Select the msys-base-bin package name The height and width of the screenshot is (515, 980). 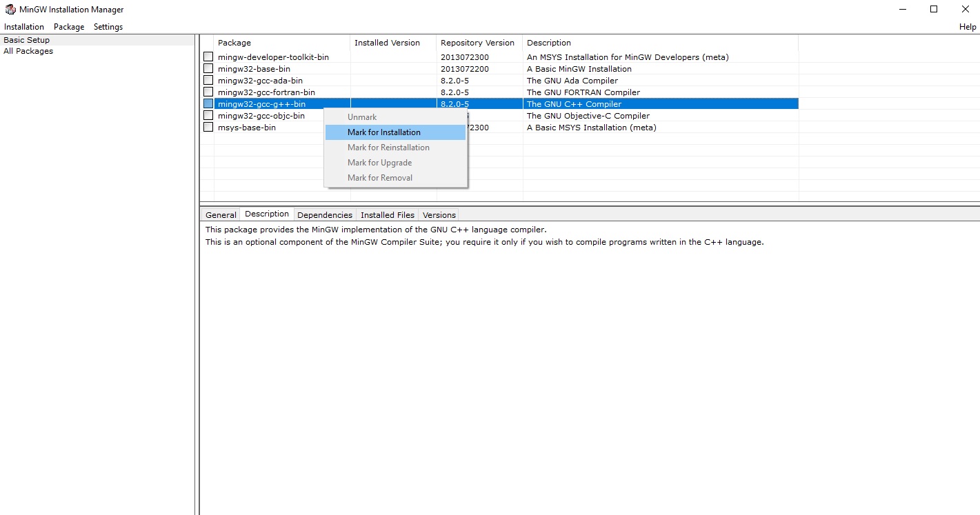[x=246, y=128]
